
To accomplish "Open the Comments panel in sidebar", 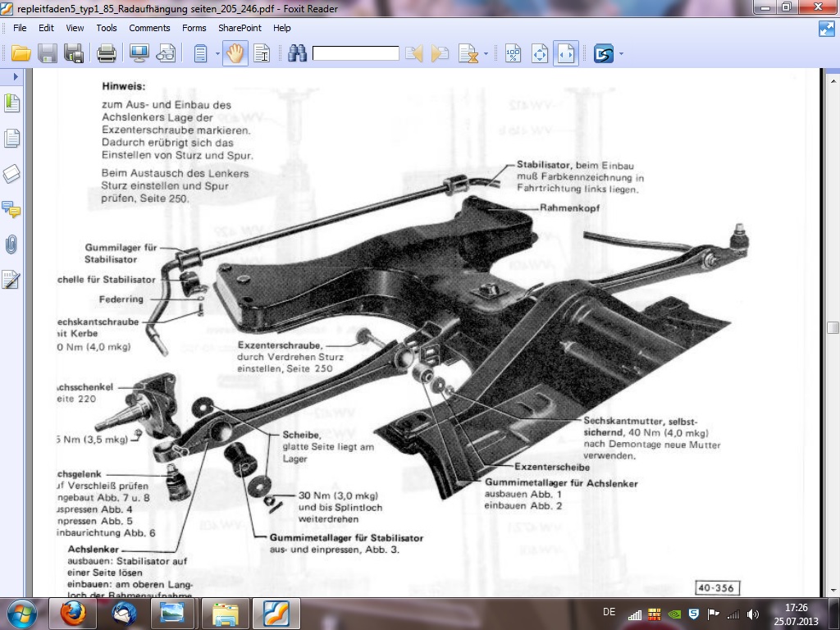I will (x=11, y=209).
